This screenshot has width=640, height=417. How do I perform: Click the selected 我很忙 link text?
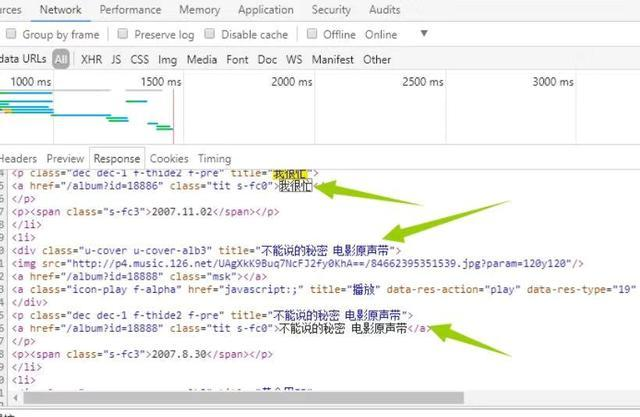[295, 186]
